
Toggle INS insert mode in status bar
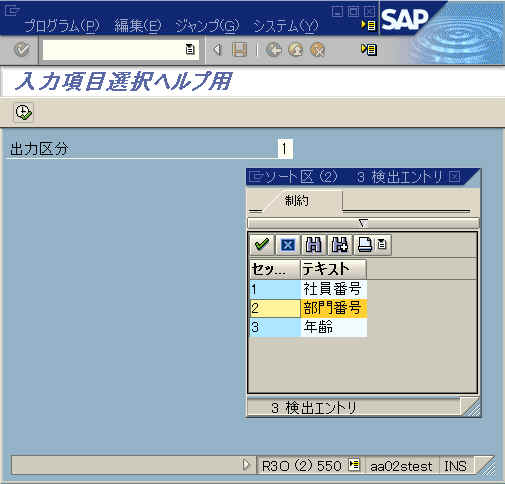point(456,466)
